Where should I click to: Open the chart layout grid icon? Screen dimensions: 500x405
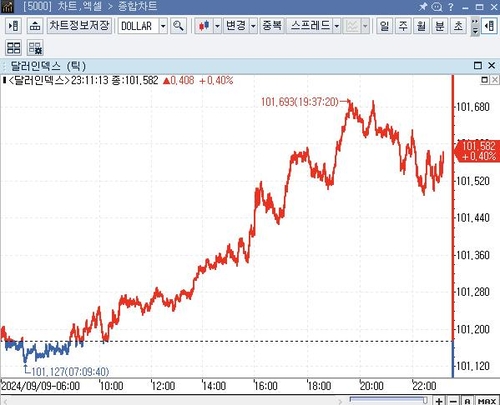tap(14, 48)
